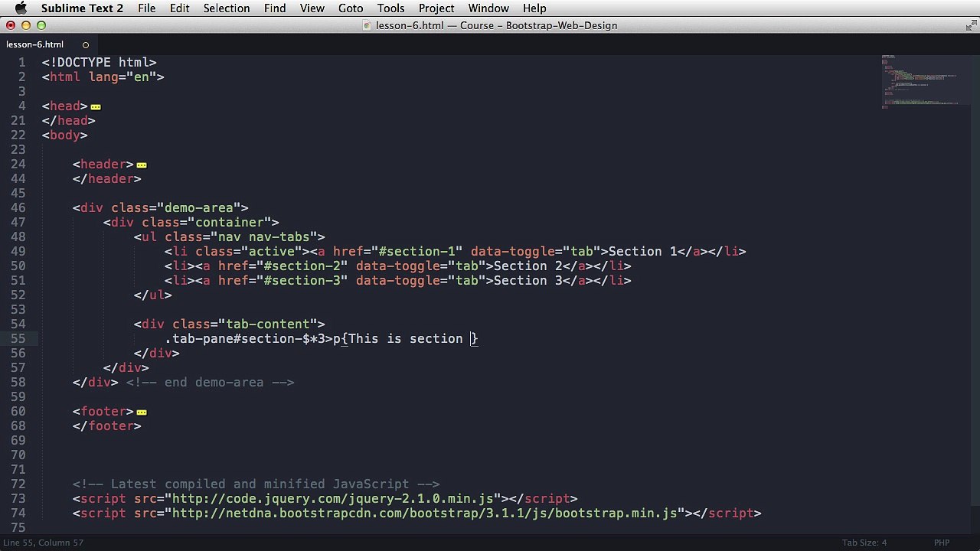Open the Sublime Text 2 application menu
The image size is (980, 551).
82,8
